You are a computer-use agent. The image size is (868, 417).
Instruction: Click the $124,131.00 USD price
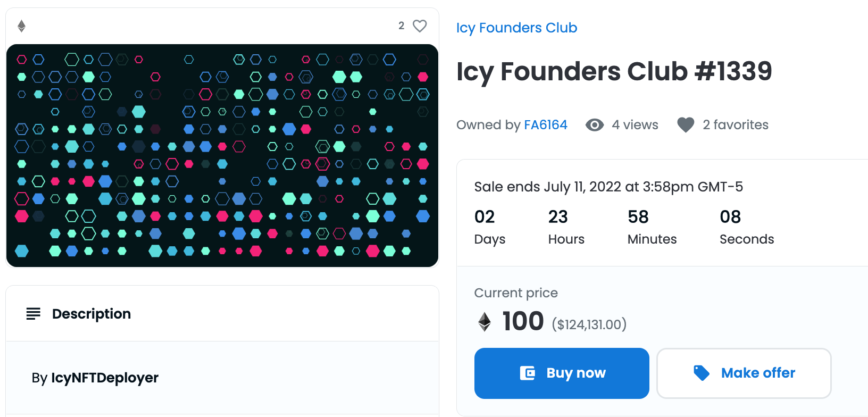[589, 324]
